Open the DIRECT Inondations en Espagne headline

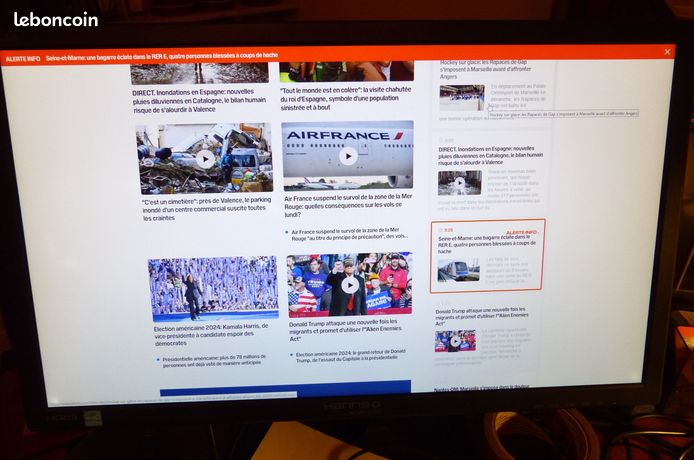(x=199, y=101)
